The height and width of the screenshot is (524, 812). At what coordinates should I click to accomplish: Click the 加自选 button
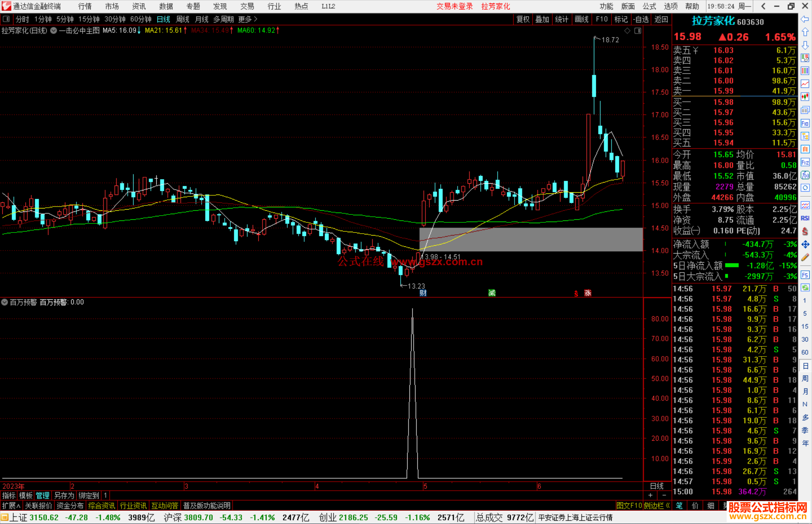641,19
